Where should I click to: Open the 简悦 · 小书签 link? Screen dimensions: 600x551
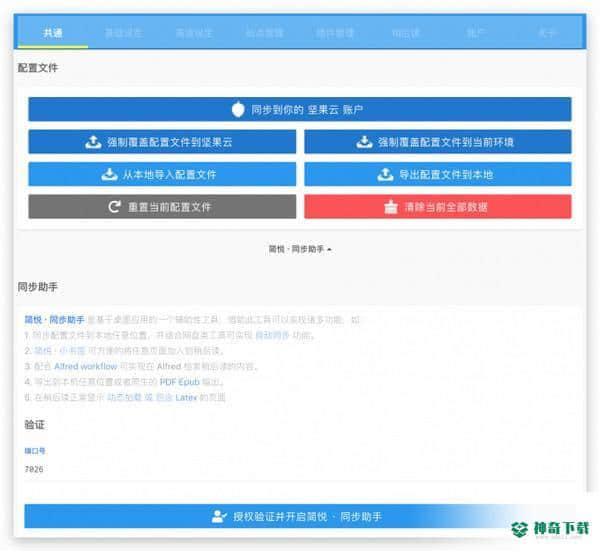pyautogui.click(x=60, y=350)
